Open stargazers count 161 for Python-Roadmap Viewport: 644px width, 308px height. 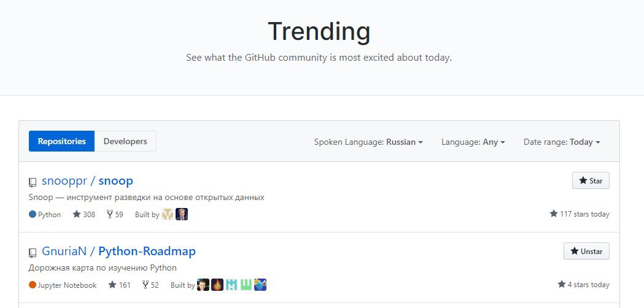pyautogui.click(x=119, y=285)
